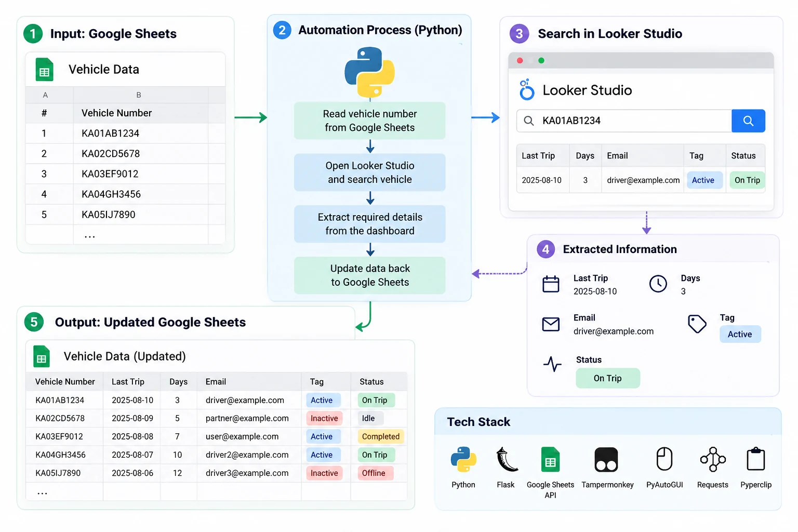Click the Looker Studio logo icon
Screen dimensions: 798x532
[x=527, y=89]
